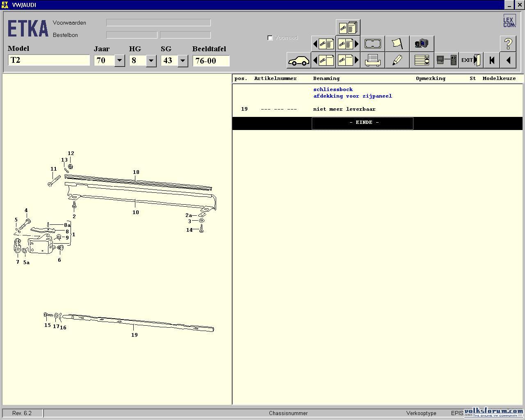Click the Jaar field showing 70
The width and height of the screenshot is (525, 420).
click(104, 61)
